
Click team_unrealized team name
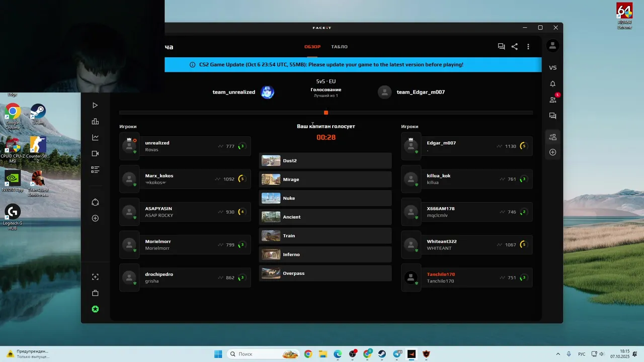(x=234, y=92)
